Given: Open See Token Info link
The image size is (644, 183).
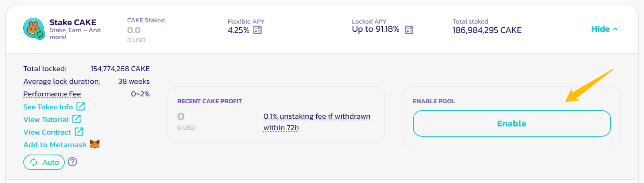Looking at the screenshot, I should click(48, 107).
